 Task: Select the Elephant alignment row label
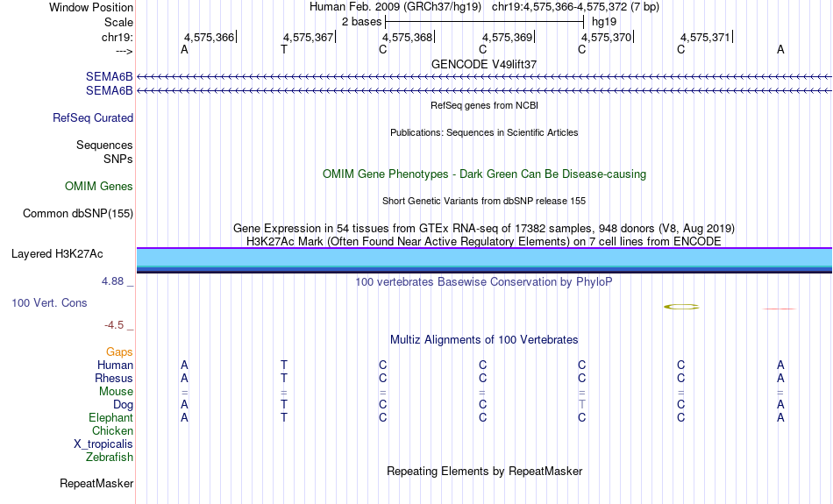click(x=110, y=417)
